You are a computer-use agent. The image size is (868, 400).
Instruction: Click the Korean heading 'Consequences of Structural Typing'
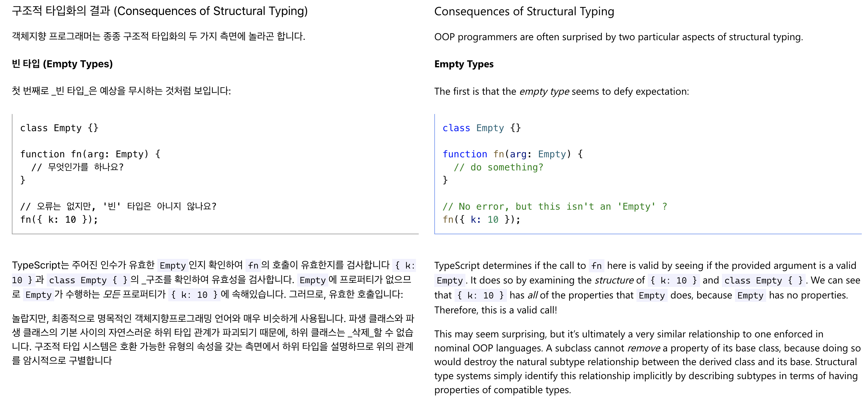(x=160, y=11)
